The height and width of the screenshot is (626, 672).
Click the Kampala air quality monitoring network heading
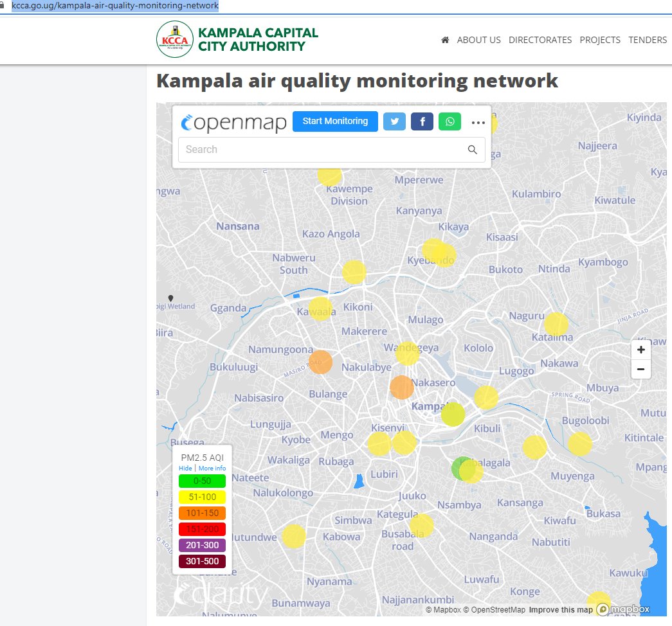coord(357,81)
